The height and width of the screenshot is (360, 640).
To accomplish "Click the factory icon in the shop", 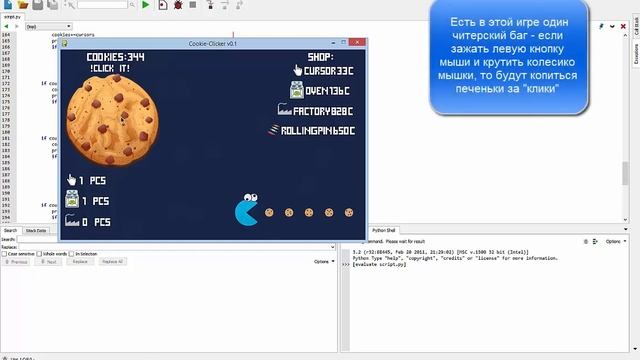I will coord(284,109).
